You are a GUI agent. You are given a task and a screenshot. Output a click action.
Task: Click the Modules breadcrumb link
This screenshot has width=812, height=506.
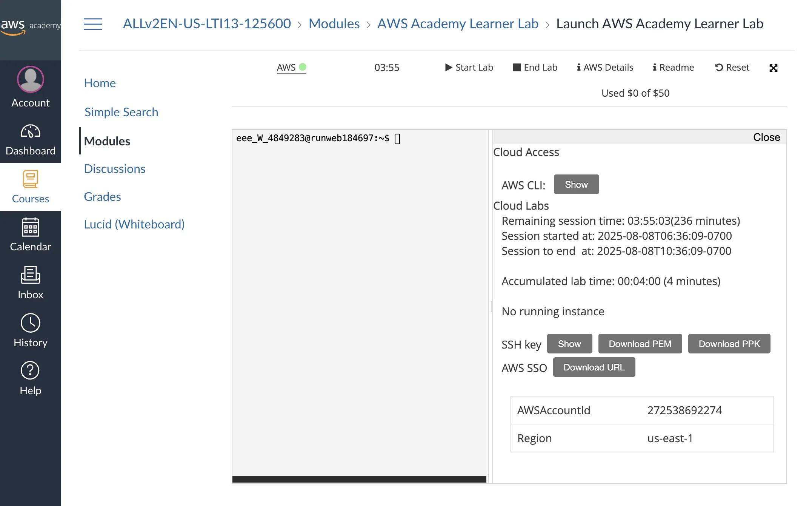(x=334, y=24)
